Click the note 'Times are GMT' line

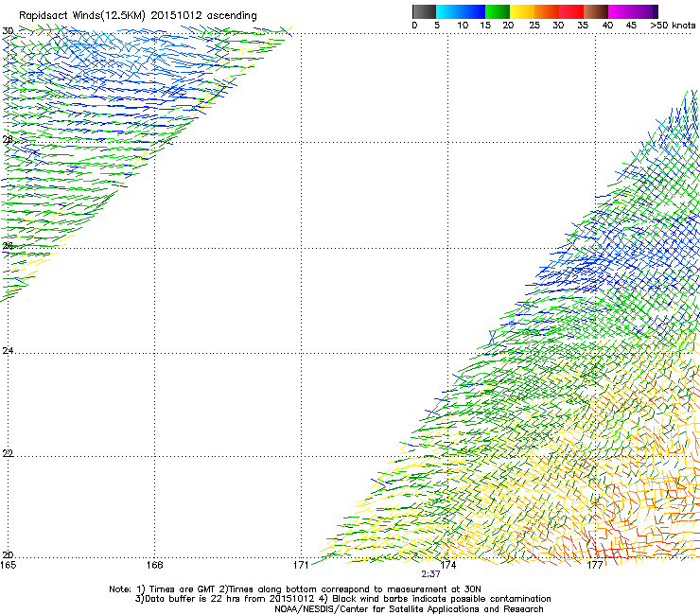coord(295,589)
